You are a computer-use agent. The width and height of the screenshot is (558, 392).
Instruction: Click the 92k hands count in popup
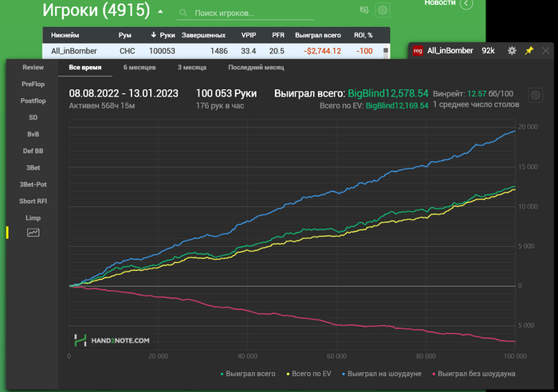pos(488,50)
